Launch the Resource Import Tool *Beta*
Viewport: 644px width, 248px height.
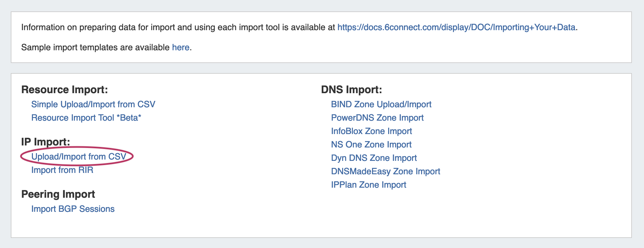[86, 118]
